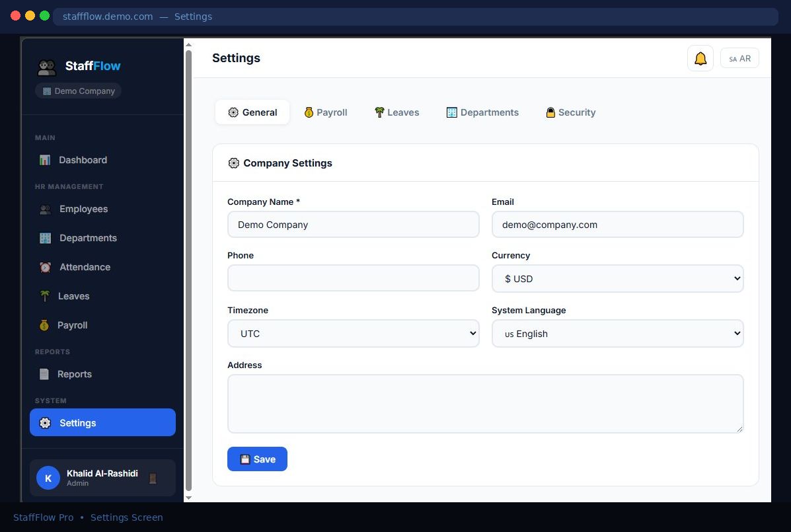Click the Leaves palm tree icon in sidebar
Screen dimensions: 791x532
[45, 296]
